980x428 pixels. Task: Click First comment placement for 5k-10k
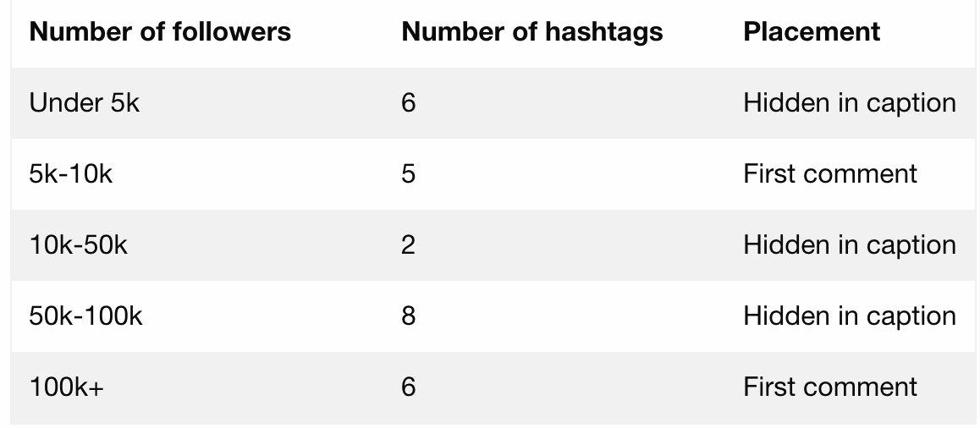(x=830, y=174)
